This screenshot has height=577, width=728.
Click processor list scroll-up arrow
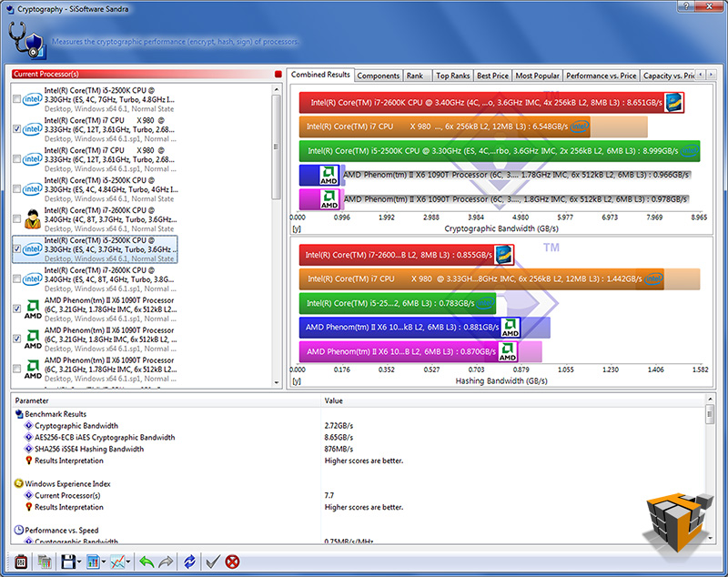277,89
